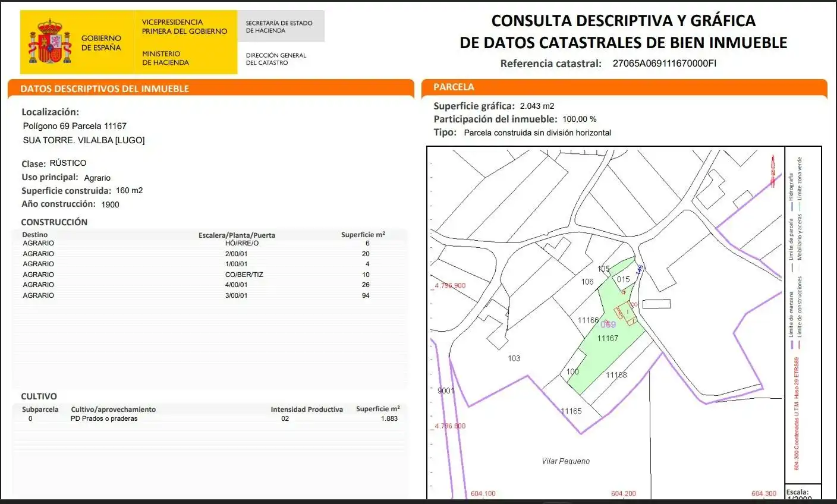Click the 2/00/01 table cell
The height and width of the screenshot is (504, 837).
[x=237, y=254]
